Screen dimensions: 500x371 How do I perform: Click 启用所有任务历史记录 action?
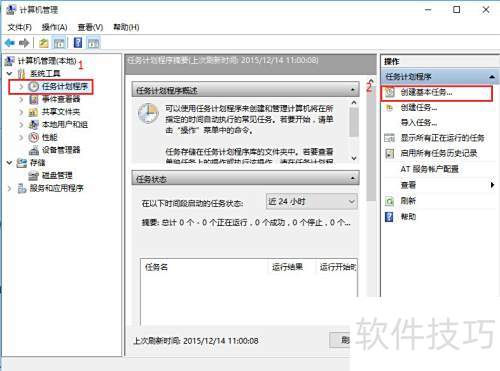coord(439,153)
